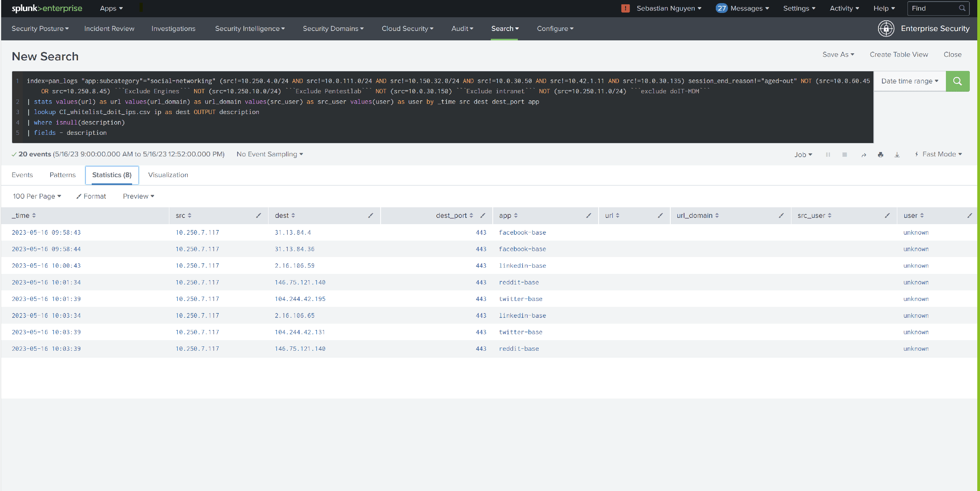
Task: Share the search job
Action: [864, 155]
